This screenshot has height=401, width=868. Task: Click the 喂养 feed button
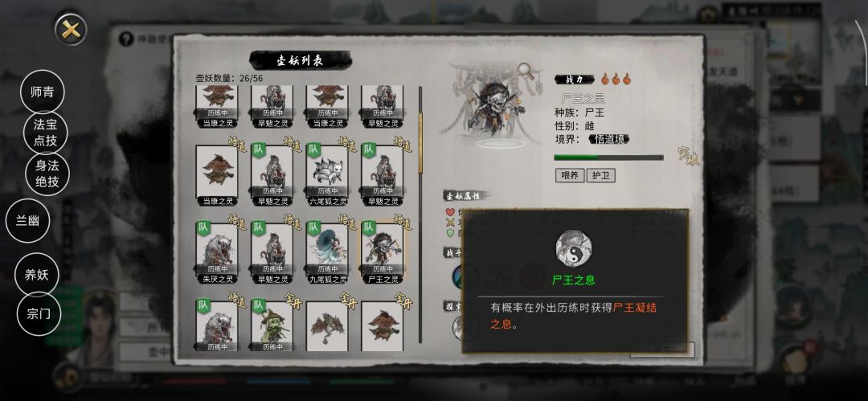tap(570, 175)
